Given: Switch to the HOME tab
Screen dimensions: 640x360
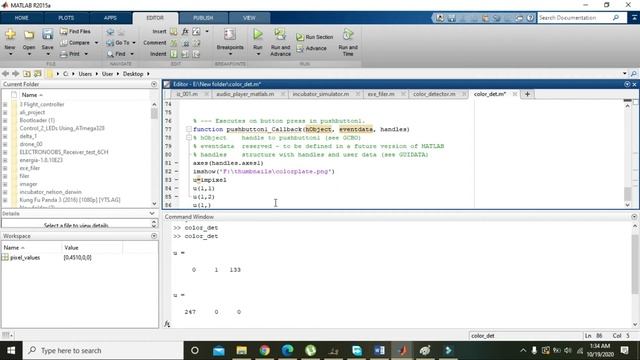Looking at the screenshot, I should pyautogui.click(x=21, y=18).
